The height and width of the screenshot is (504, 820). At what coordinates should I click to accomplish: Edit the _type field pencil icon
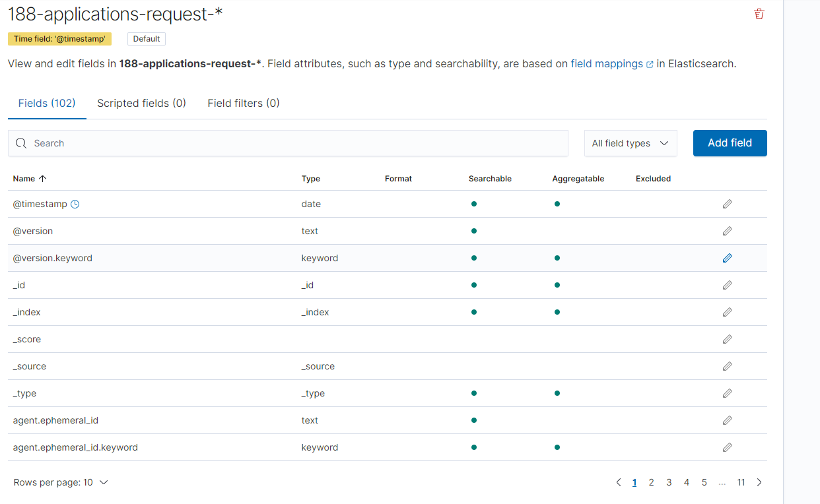tap(727, 394)
